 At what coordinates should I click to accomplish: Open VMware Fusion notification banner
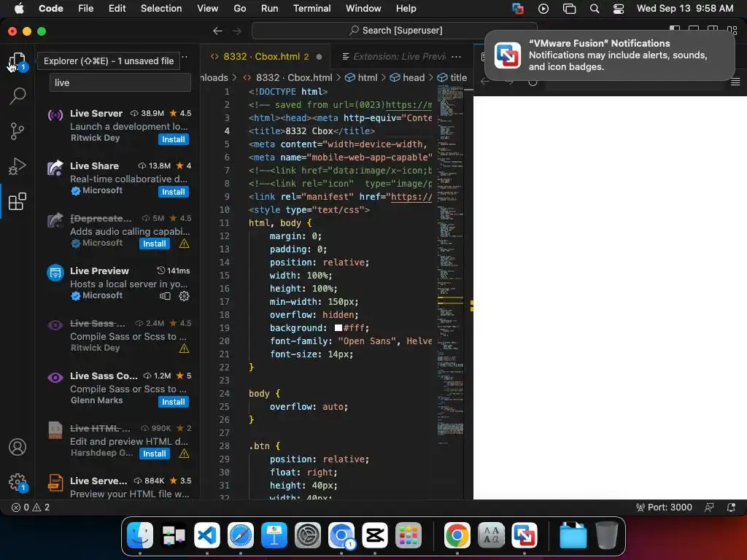click(x=609, y=55)
